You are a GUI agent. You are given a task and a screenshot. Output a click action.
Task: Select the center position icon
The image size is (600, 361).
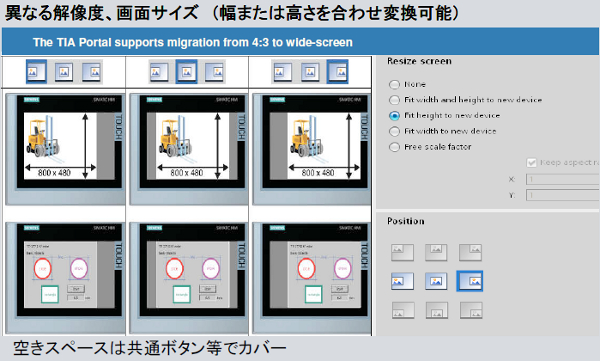(436, 281)
